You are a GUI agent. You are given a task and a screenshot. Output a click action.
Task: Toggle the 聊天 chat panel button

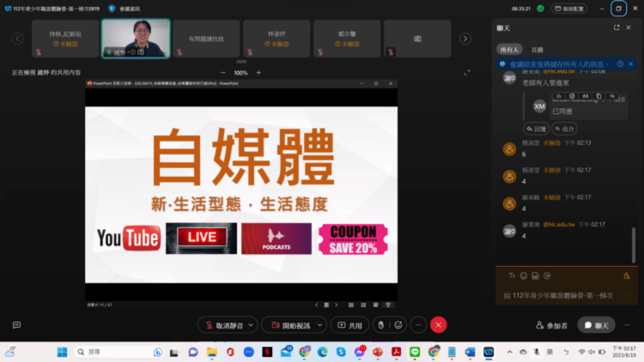point(597,325)
